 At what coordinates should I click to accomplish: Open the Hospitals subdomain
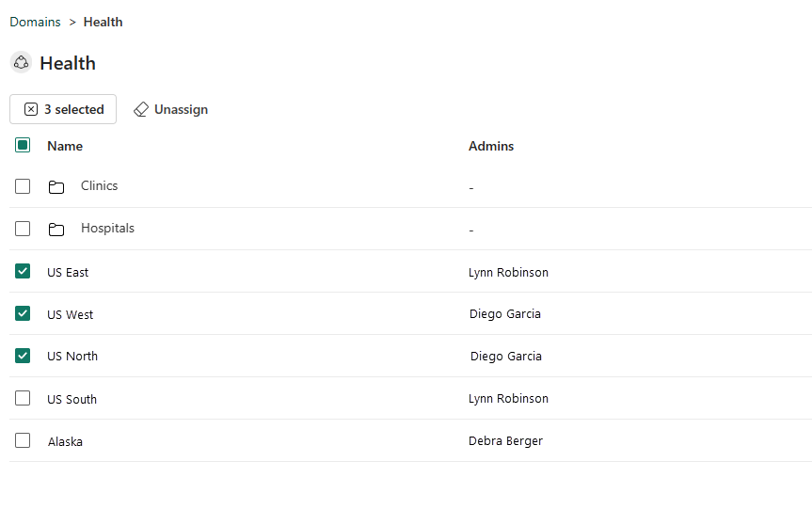107,229
